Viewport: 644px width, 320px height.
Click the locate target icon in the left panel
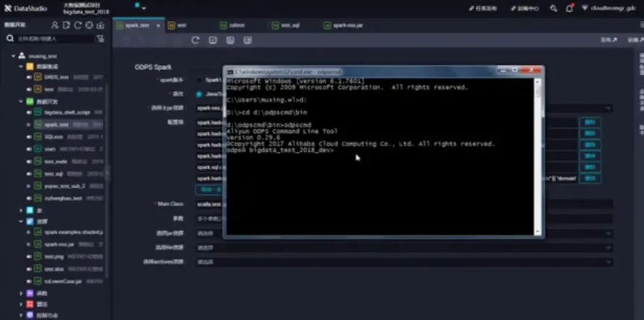click(89, 25)
